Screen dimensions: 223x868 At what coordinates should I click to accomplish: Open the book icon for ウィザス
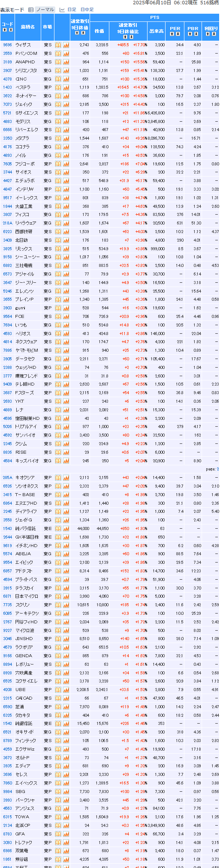(58, 45)
